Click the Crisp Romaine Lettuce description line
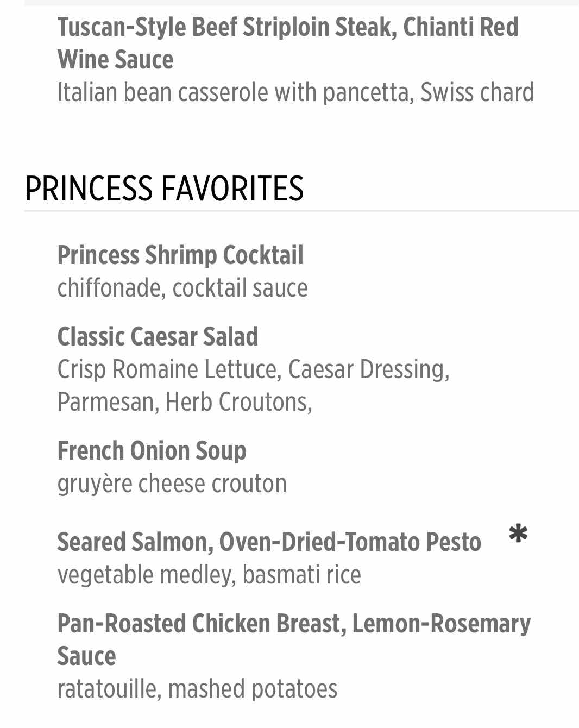This screenshot has width=579, height=728. 253,369
